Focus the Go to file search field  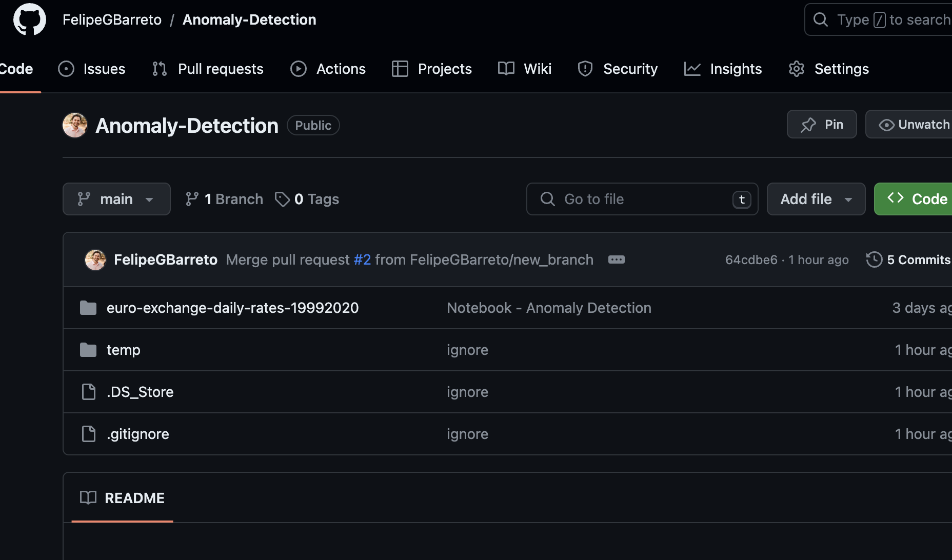tap(642, 199)
